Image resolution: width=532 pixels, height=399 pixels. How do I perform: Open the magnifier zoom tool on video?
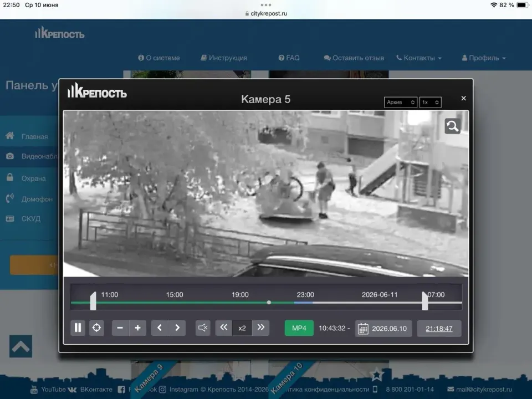[452, 126]
